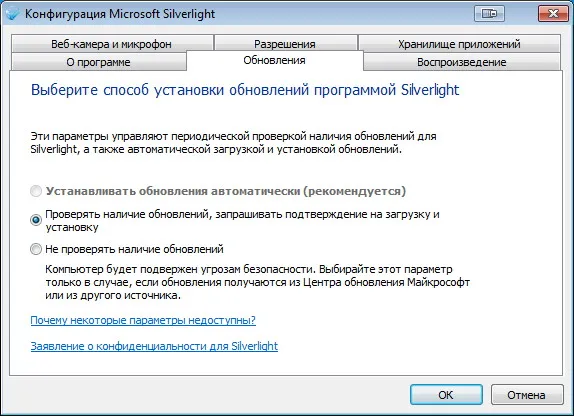
Task: Select the automatic updates radio button (рекомендуется)
Action: pyautogui.click(x=36, y=191)
